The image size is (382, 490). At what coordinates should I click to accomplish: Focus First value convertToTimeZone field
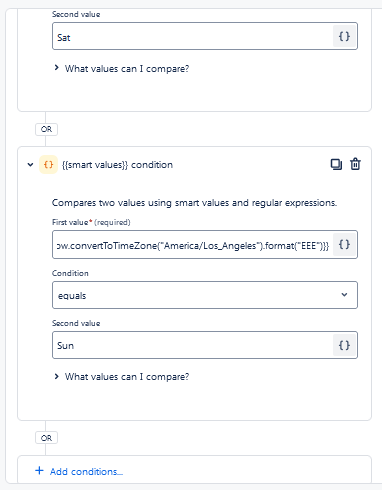(192, 244)
